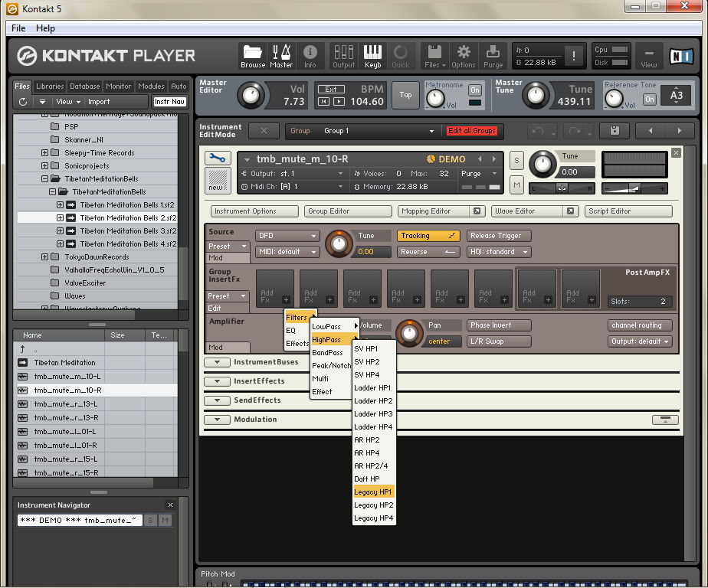Go to next instrument arrow in edit mode bar

pos(679,131)
